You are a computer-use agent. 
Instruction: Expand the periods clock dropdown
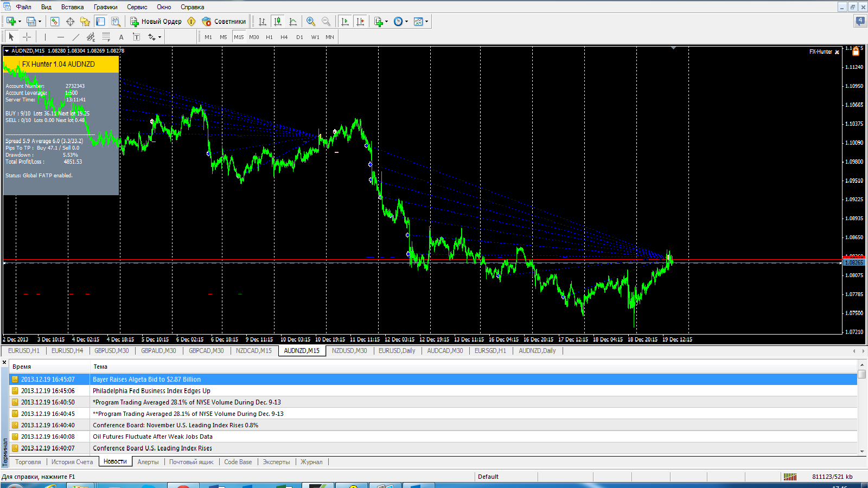pyautogui.click(x=406, y=22)
